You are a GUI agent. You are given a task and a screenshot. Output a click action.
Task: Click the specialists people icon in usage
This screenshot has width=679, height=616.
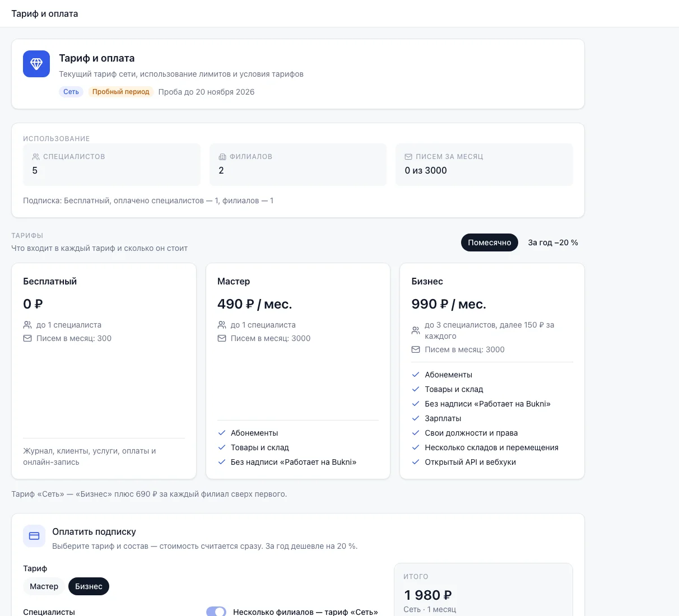(x=36, y=157)
